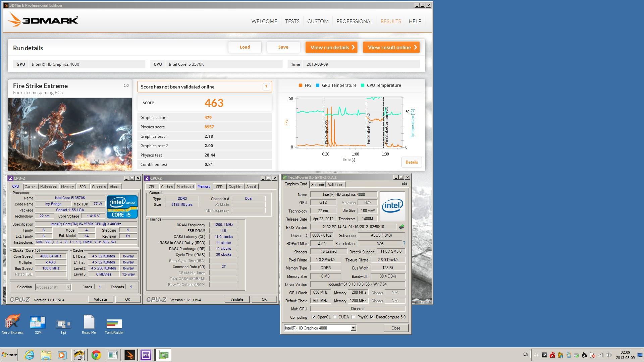Click the BIOS save chip icon in GPU-Z
This screenshot has width=644, height=362.
tap(401, 227)
